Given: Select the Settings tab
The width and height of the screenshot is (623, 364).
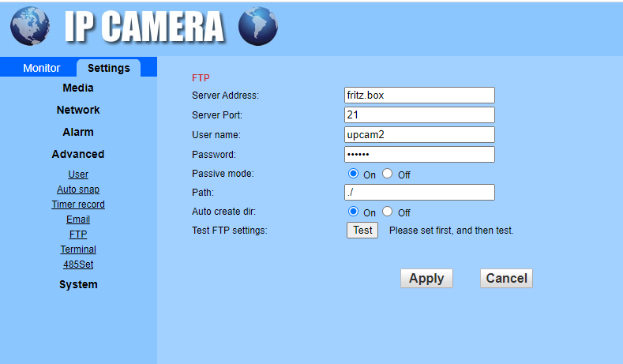Looking at the screenshot, I should pos(108,68).
